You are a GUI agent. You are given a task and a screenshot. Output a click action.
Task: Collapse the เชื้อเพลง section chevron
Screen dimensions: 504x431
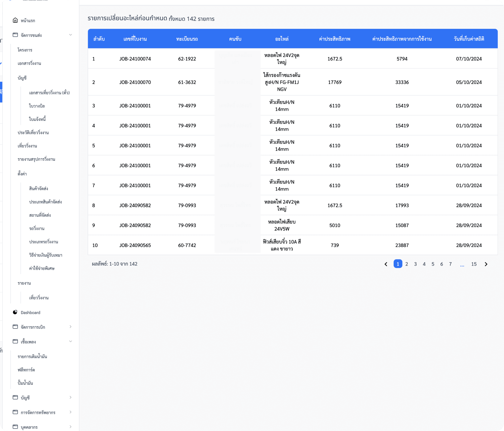tap(71, 341)
